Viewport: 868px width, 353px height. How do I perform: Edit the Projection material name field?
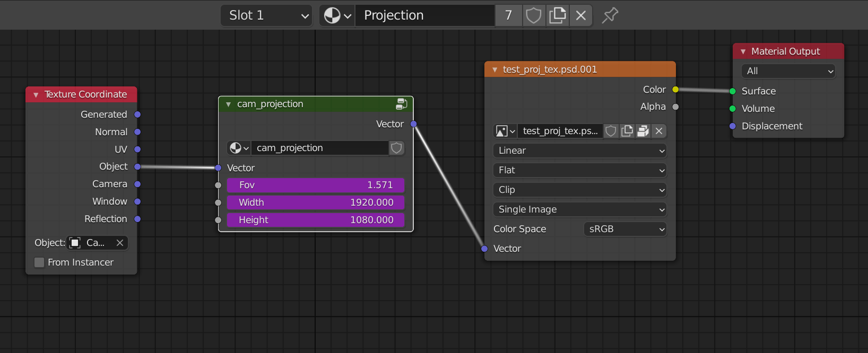424,15
